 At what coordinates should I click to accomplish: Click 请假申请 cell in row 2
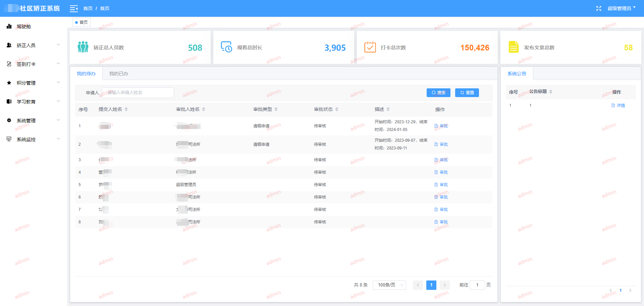tap(261, 144)
